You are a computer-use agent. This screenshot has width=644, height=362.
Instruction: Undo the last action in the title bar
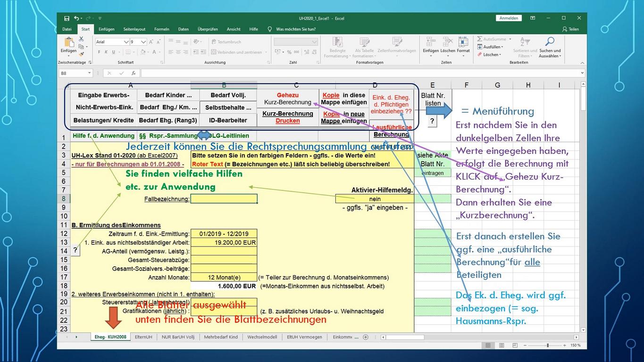pyautogui.click(x=77, y=18)
